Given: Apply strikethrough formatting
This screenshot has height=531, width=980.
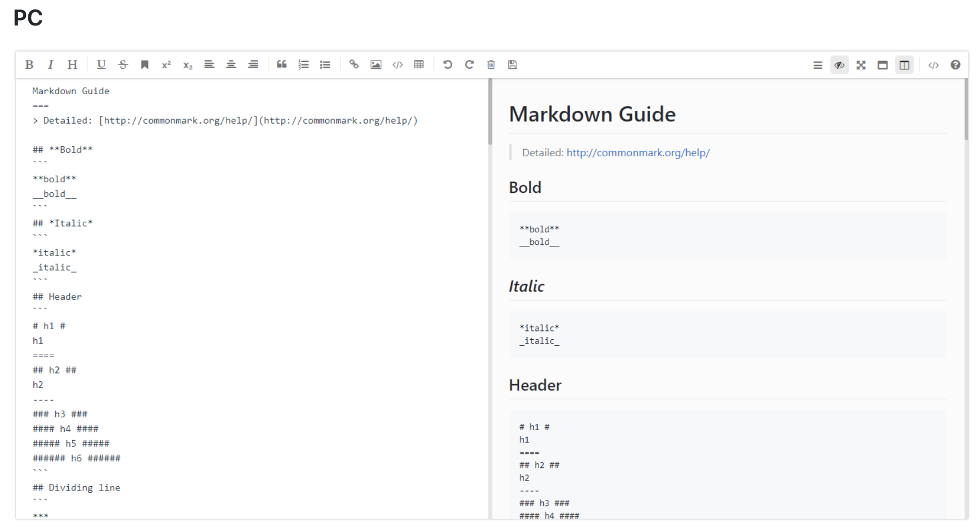Looking at the screenshot, I should (123, 65).
